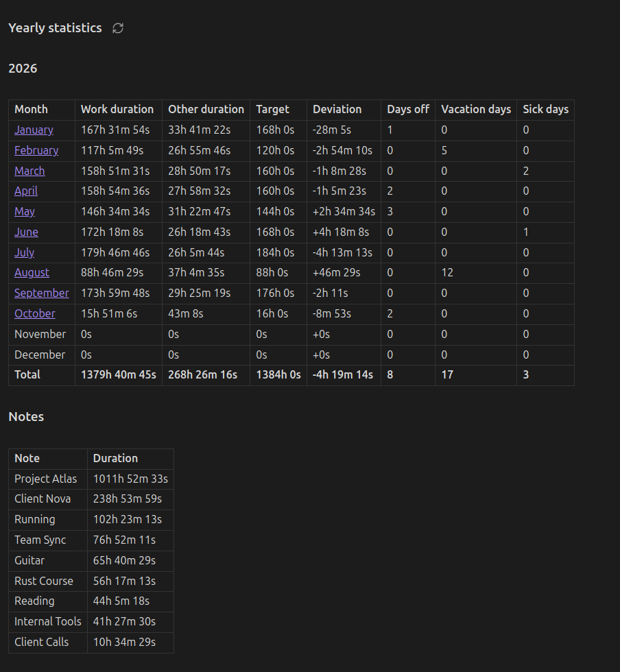Select Internal Tools duration 41h 27m 30s

pos(124,622)
